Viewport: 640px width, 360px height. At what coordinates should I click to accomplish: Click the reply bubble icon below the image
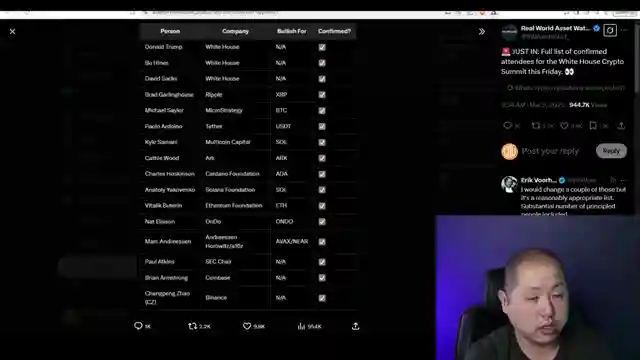[138, 326]
